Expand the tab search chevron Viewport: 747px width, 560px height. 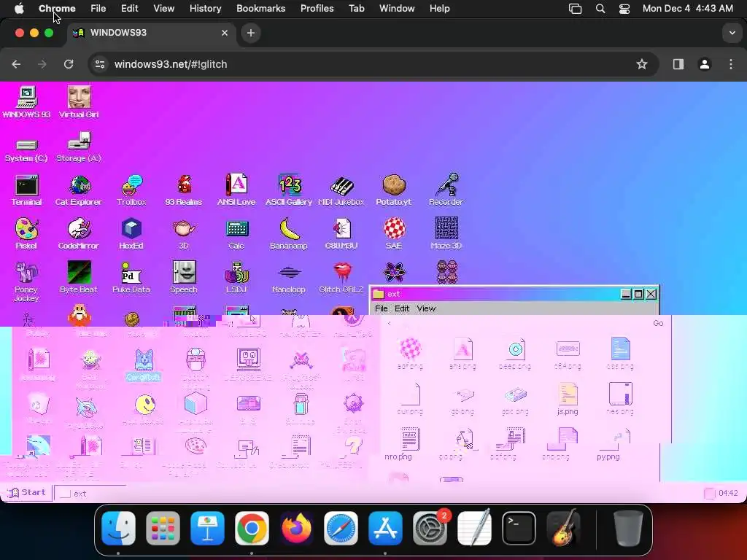pyautogui.click(x=732, y=33)
